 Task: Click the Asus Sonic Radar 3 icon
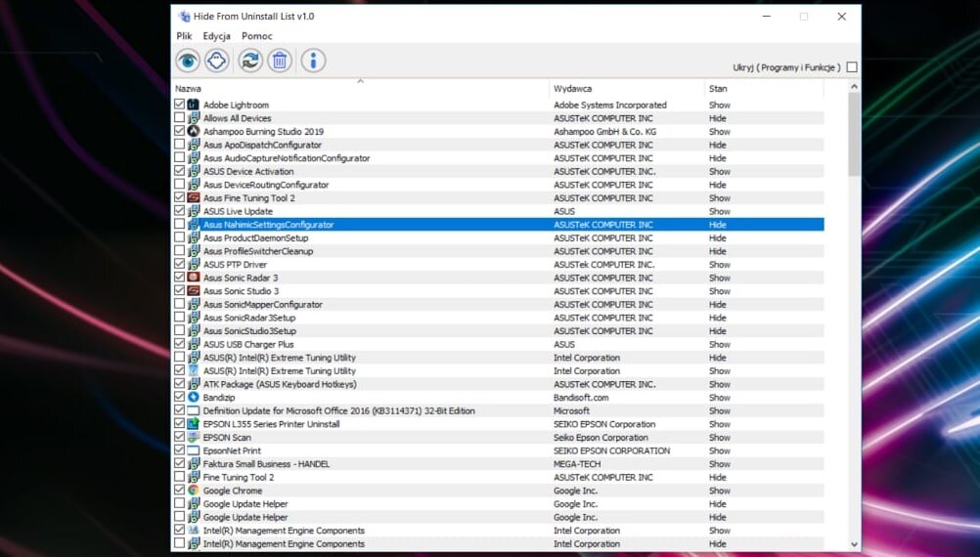(x=193, y=278)
